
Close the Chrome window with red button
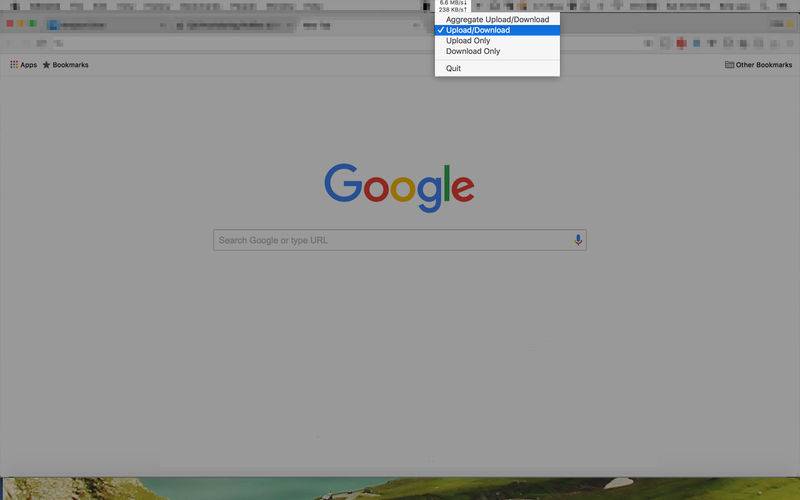click(10, 23)
